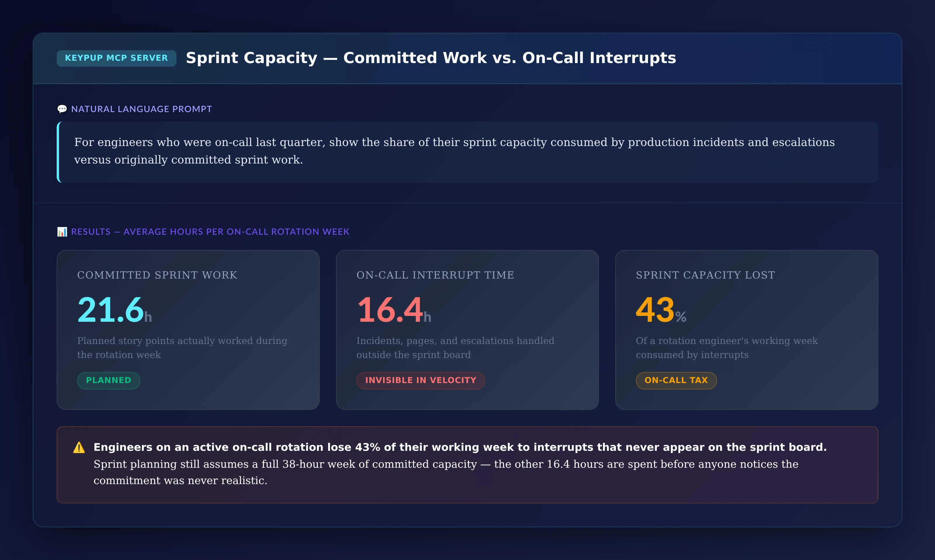Click the KEYPUP MCP SERVER badge

(116, 58)
